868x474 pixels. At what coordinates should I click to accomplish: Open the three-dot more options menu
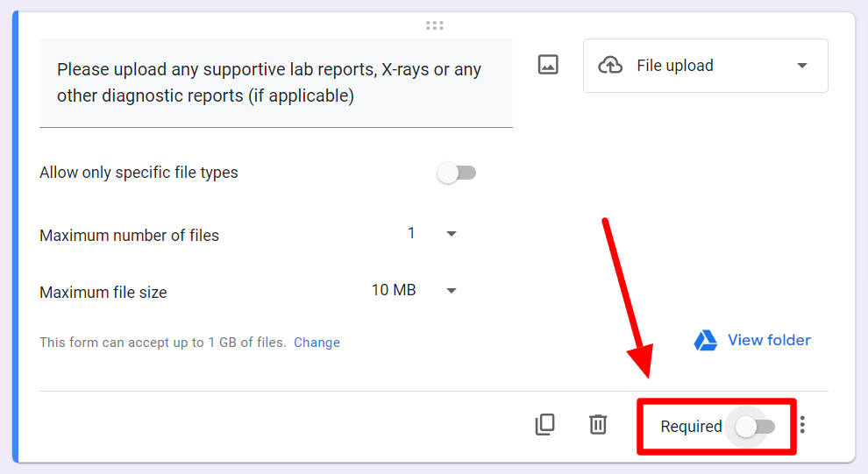coord(802,425)
